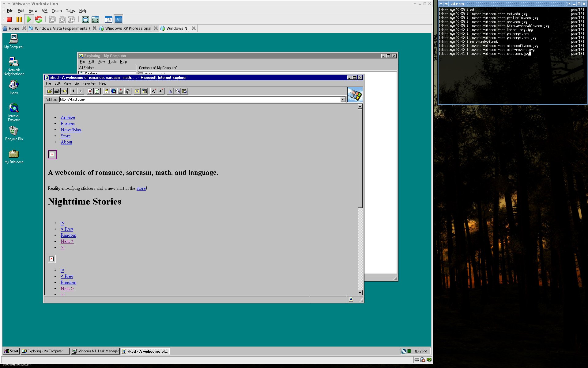Viewport: 588px width, 368px height.
Task: Open the VM menu in VMware menu bar
Action: 45,10
